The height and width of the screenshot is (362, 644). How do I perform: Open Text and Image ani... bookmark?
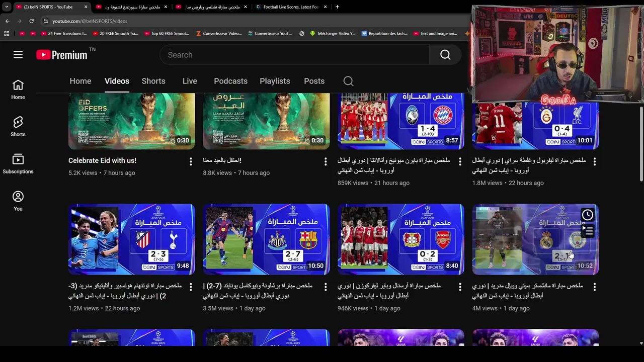click(x=435, y=34)
